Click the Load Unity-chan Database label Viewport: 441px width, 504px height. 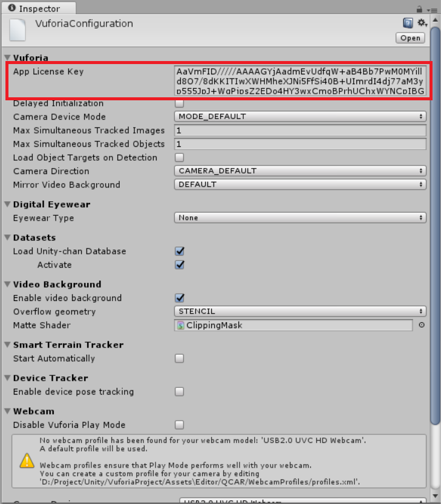70,251
